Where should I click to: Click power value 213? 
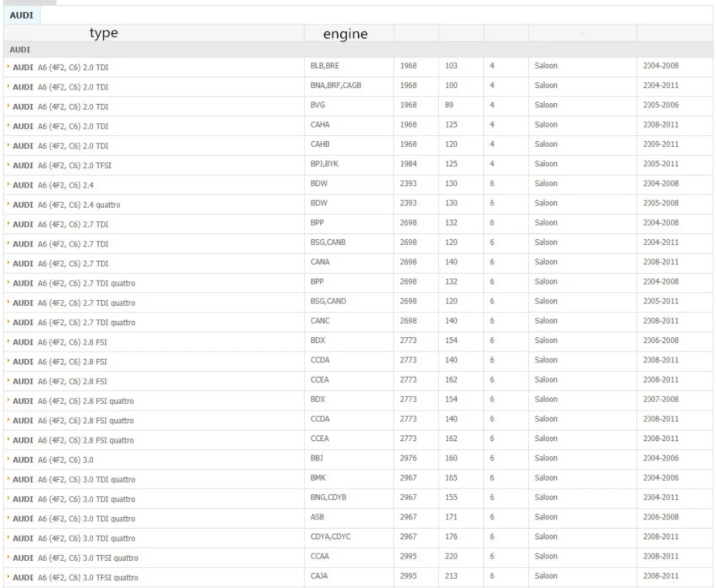pos(451,576)
